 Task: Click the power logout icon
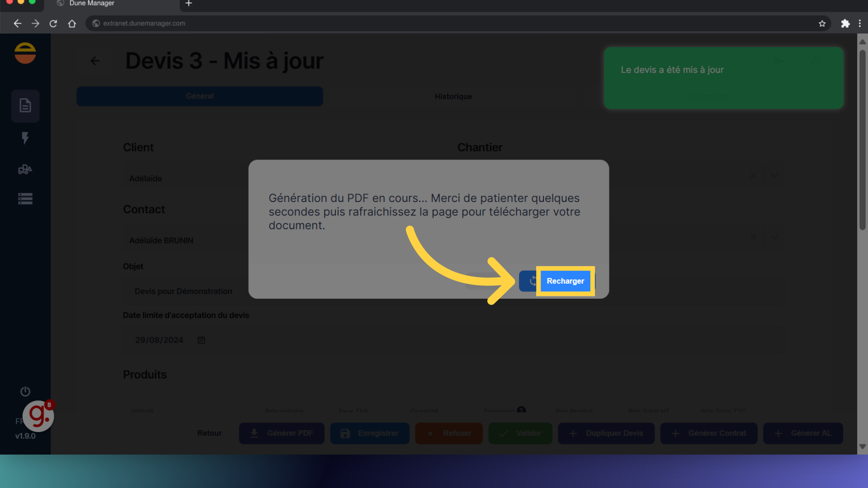(25, 391)
